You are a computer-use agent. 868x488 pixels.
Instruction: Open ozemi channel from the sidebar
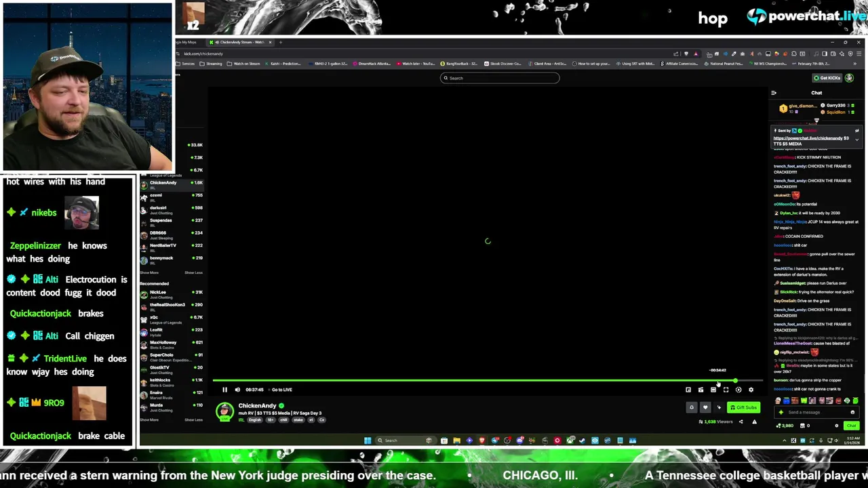click(x=172, y=197)
